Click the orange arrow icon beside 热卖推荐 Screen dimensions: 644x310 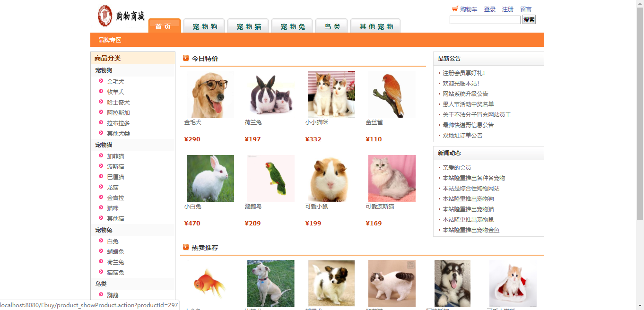pos(186,247)
